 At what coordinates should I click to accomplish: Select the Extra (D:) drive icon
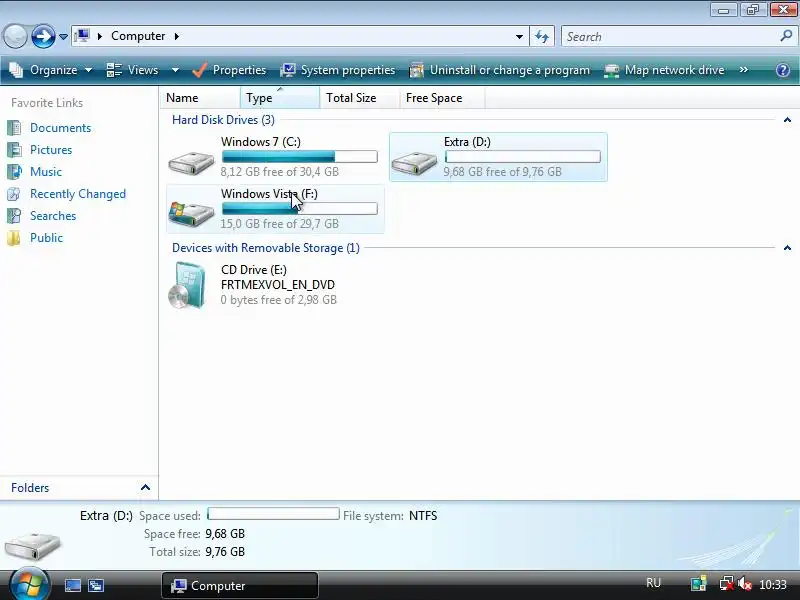pyautogui.click(x=414, y=162)
